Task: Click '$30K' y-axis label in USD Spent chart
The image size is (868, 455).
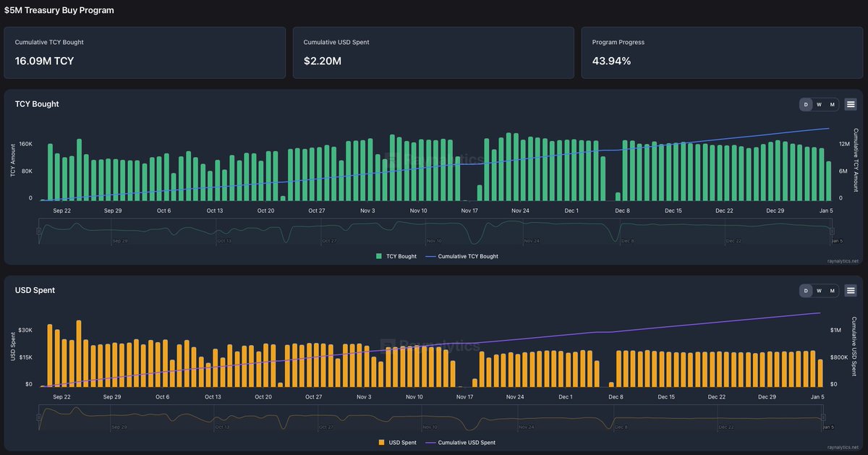Action: coord(25,330)
